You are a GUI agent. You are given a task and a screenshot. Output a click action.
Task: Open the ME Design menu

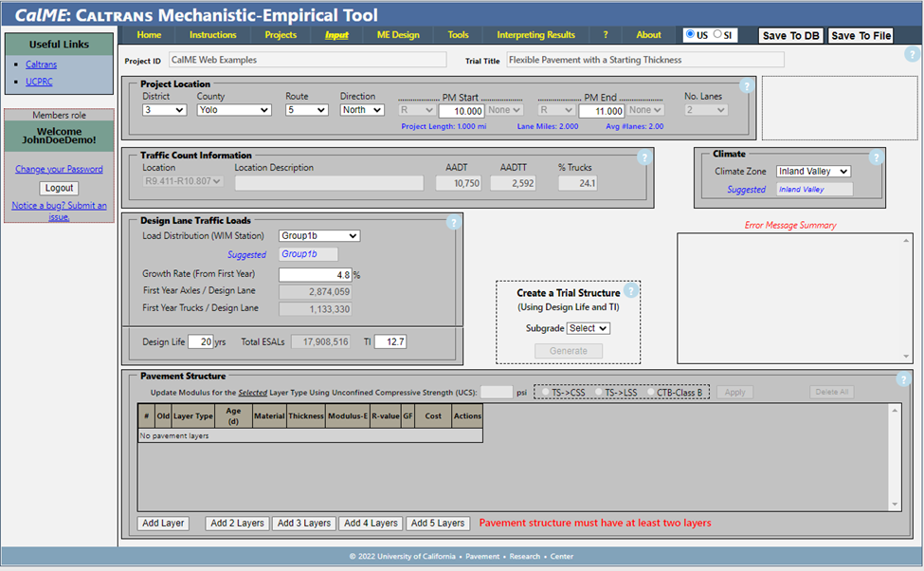pos(398,35)
